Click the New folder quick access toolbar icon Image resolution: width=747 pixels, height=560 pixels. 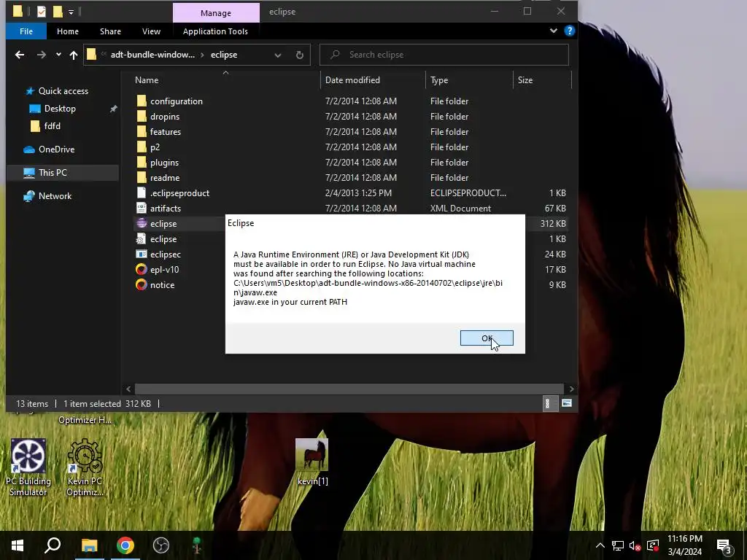[57, 11]
